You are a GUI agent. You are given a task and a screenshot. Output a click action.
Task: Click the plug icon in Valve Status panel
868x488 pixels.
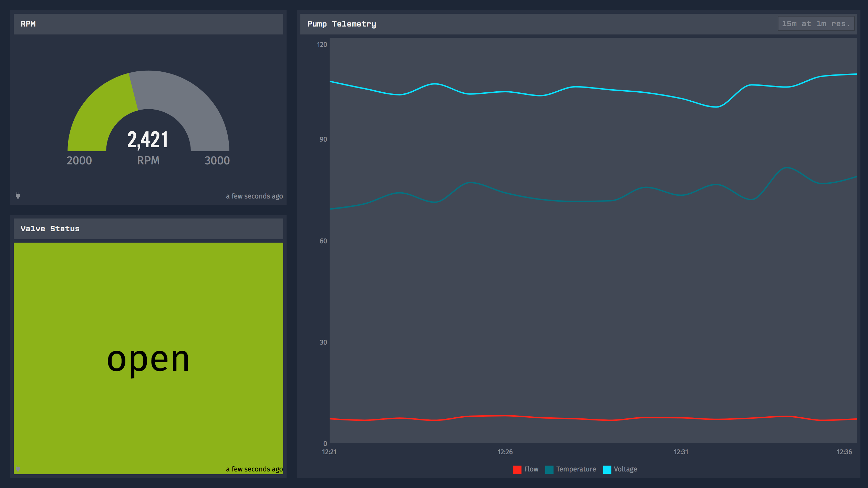coord(18,468)
